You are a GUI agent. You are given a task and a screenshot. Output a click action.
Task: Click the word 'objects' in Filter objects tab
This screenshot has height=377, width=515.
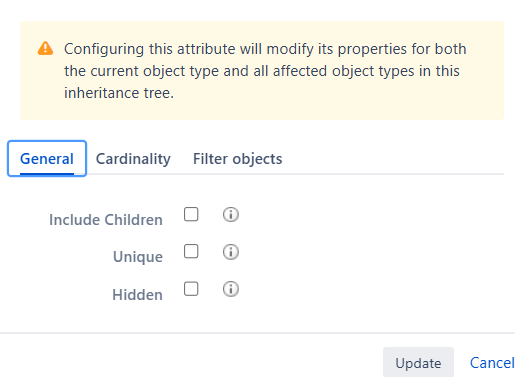click(x=257, y=159)
